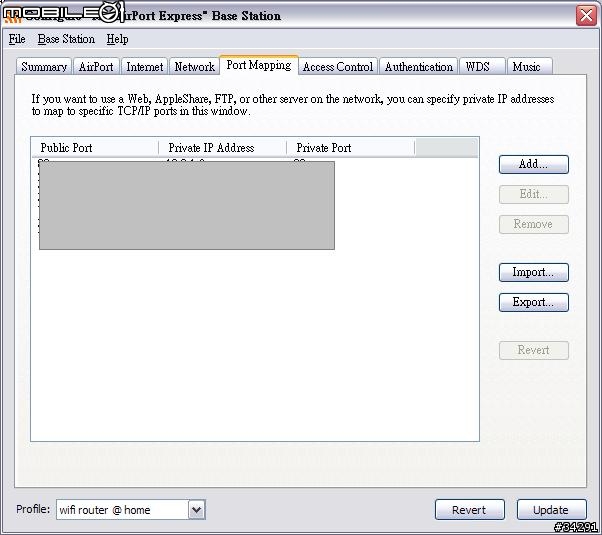Open the Help menu

point(117,39)
